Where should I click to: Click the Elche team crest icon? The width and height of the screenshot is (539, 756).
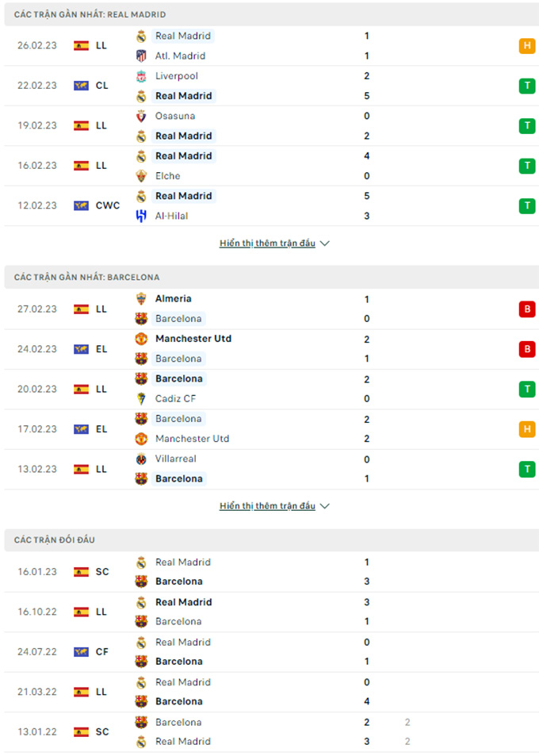point(141,176)
